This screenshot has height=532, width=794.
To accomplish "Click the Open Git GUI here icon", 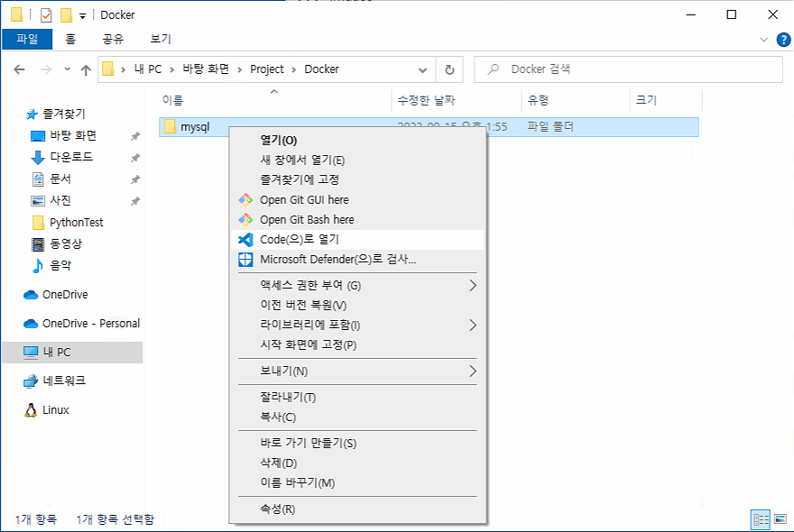I will pyautogui.click(x=245, y=200).
